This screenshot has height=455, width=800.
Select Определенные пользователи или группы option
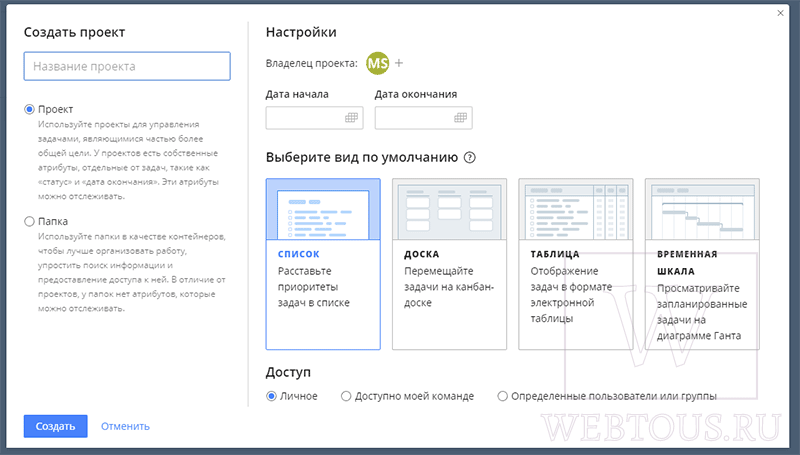(503, 396)
